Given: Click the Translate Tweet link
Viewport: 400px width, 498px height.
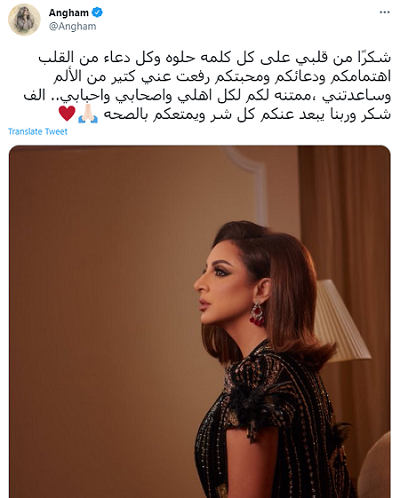Looking at the screenshot, I should point(38,132).
